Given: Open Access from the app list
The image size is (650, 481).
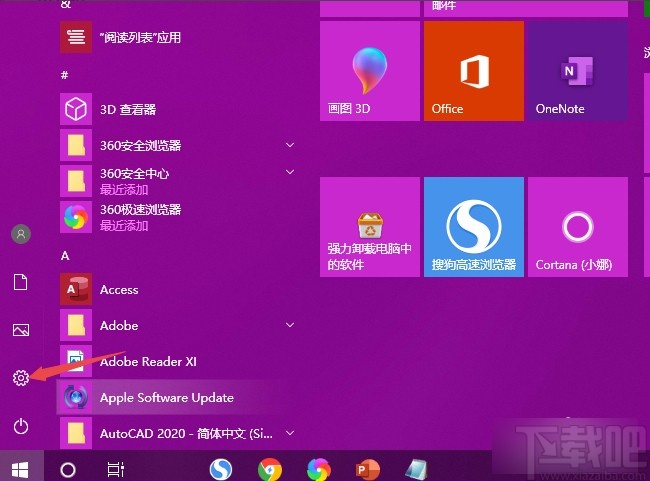Looking at the screenshot, I should [119, 290].
